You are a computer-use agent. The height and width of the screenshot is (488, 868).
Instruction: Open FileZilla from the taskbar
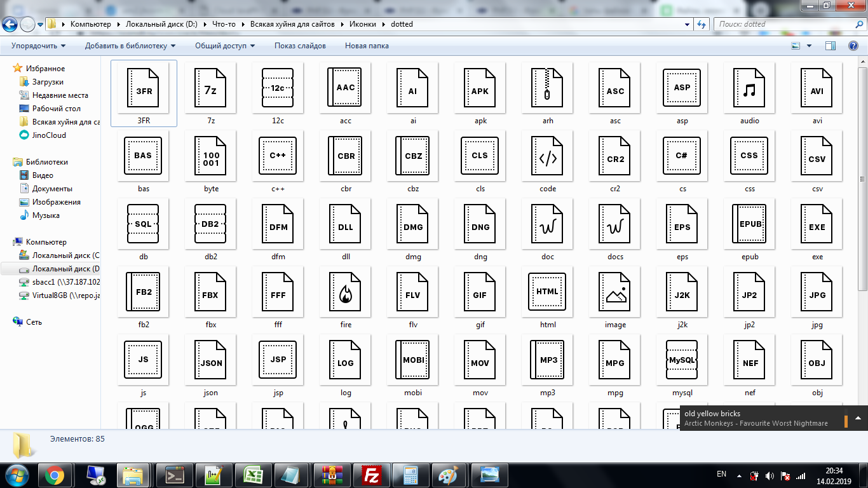pyautogui.click(x=370, y=475)
